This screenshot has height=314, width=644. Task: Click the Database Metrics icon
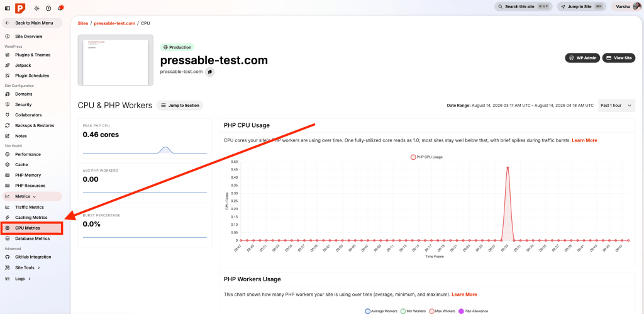pos(8,238)
